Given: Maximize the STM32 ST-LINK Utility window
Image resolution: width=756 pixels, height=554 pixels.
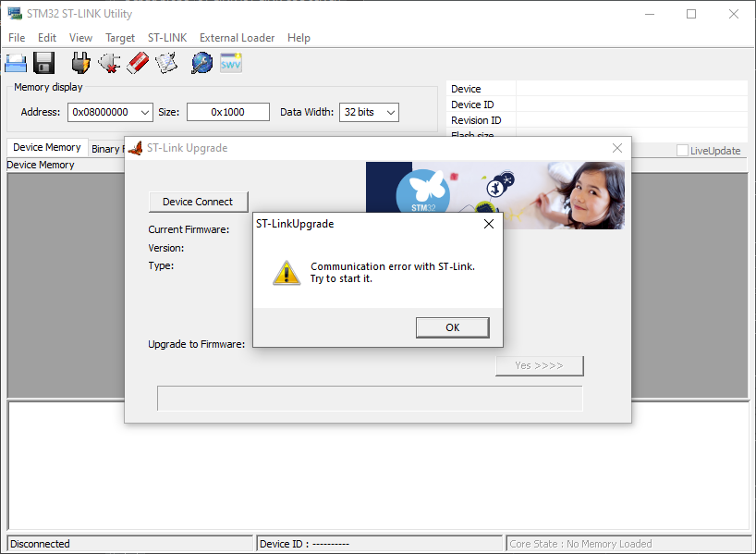Looking at the screenshot, I should 691,14.
